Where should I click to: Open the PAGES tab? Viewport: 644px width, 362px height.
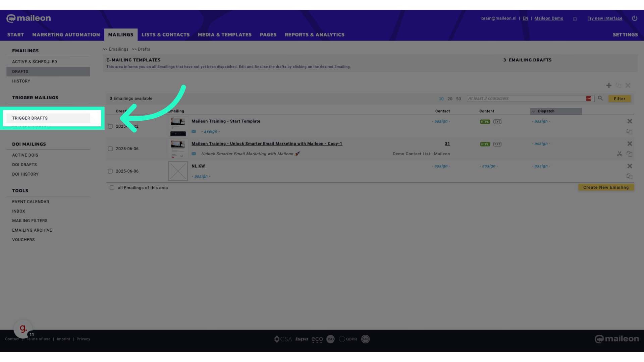[x=268, y=35]
